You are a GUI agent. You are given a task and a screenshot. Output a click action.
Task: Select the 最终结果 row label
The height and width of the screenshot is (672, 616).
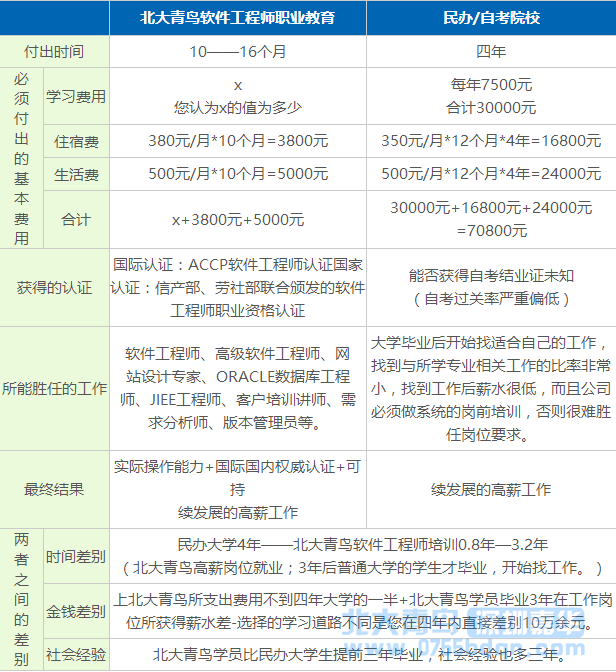(x=54, y=489)
